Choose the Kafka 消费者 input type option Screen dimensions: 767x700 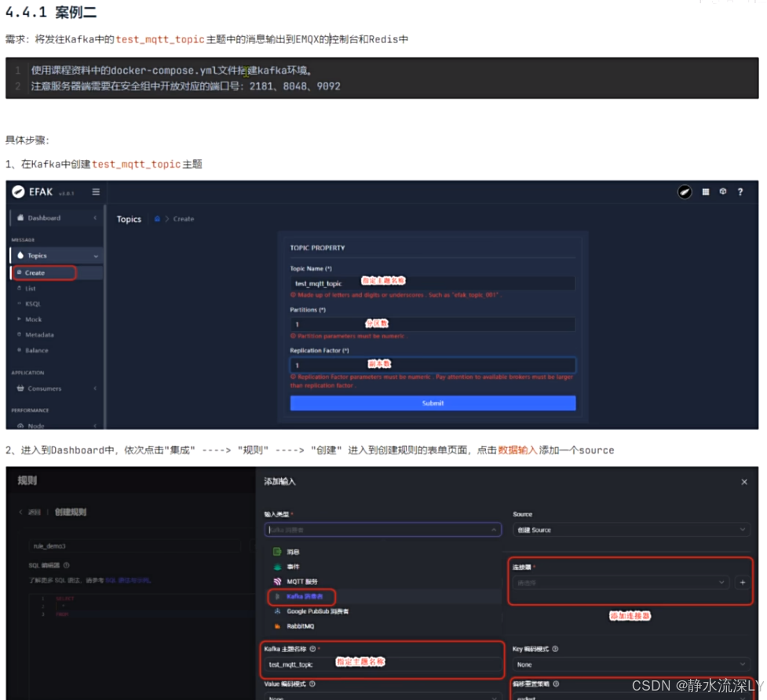(x=384, y=596)
